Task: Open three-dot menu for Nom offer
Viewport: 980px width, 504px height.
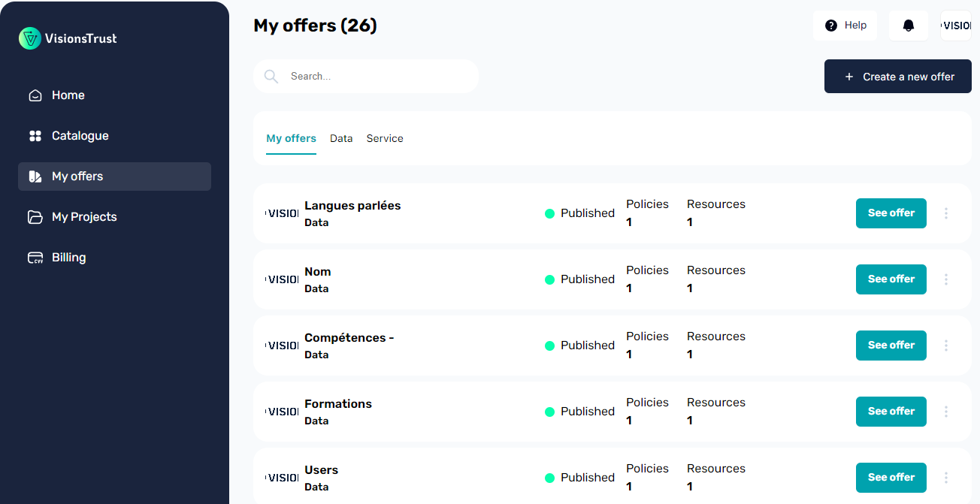Action: (946, 279)
